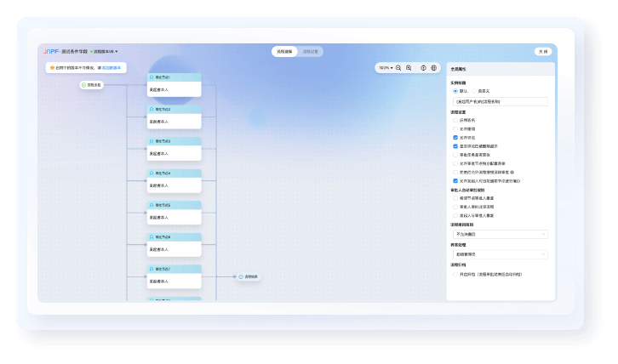
Task: Select the 流程结束 end node
Action: pyautogui.click(x=249, y=277)
